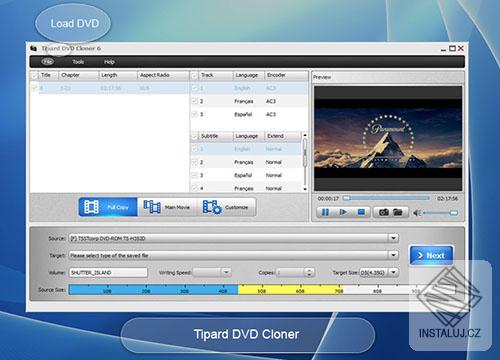This screenshot has height=360, width=500.
Task: Open the File menu
Action: tap(48, 62)
